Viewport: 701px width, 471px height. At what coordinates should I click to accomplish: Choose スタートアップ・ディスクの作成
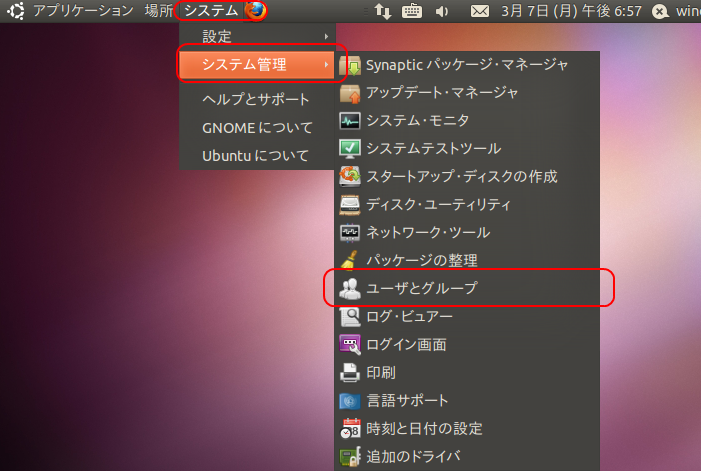(x=467, y=177)
